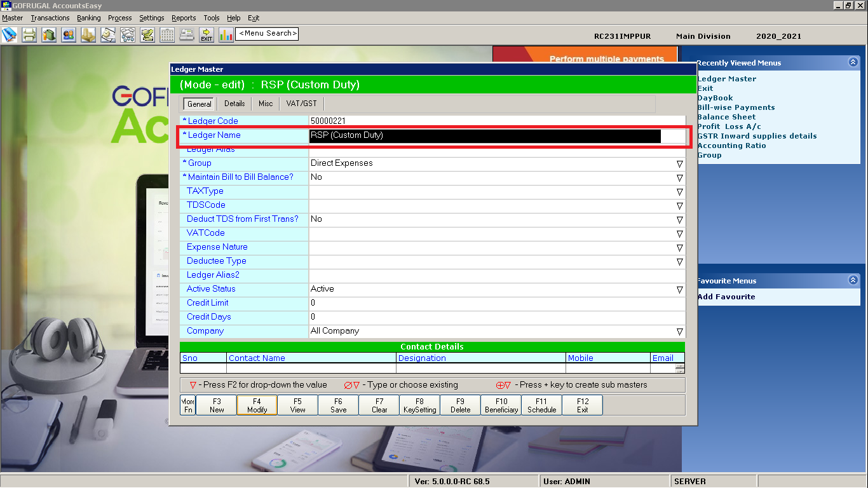This screenshot has width=868, height=488.
Task: Click the stacked coins toolbar icon
Action: (x=88, y=34)
